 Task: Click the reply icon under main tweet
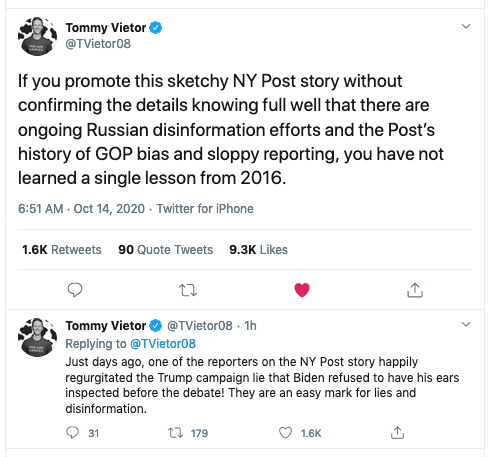[x=75, y=290]
